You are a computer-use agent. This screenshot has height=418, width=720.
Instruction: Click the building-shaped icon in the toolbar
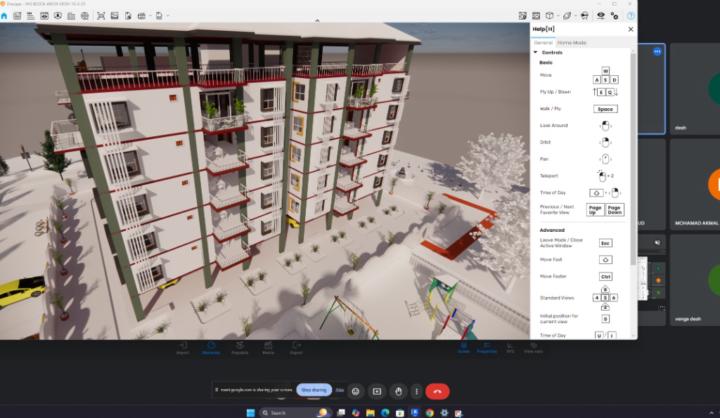pyautogui.click(x=71, y=16)
